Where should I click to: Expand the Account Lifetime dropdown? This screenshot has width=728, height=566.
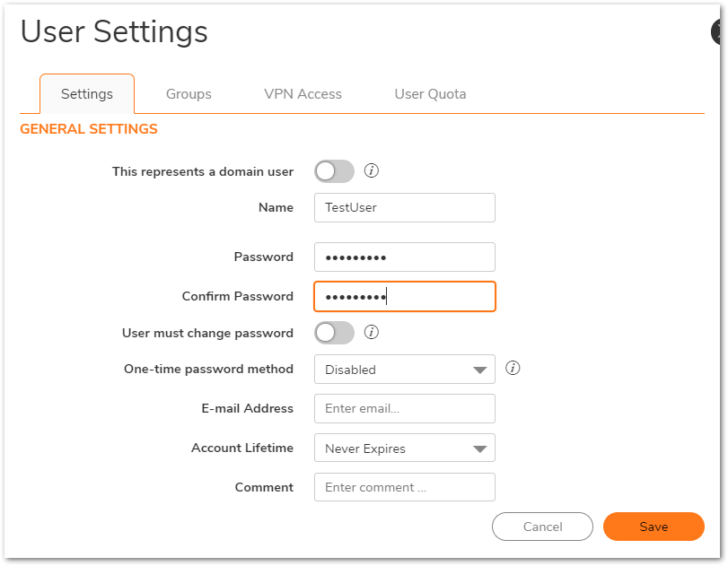coord(404,448)
